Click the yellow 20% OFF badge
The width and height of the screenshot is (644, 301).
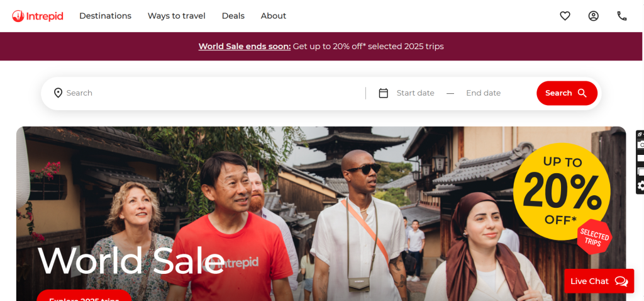pos(562,191)
